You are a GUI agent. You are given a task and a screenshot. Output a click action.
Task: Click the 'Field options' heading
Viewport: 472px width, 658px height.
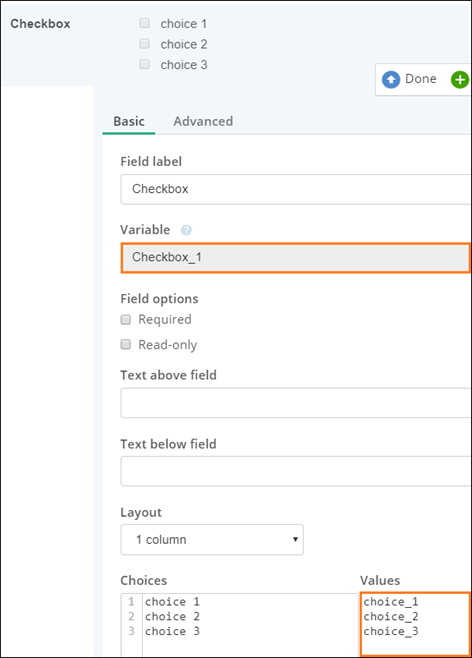click(159, 299)
